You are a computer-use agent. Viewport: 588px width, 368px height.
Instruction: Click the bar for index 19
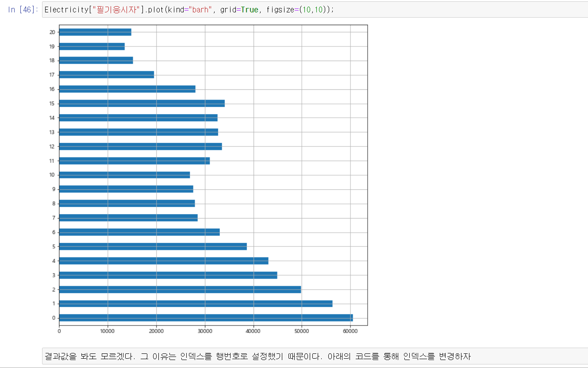click(x=92, y=46)
